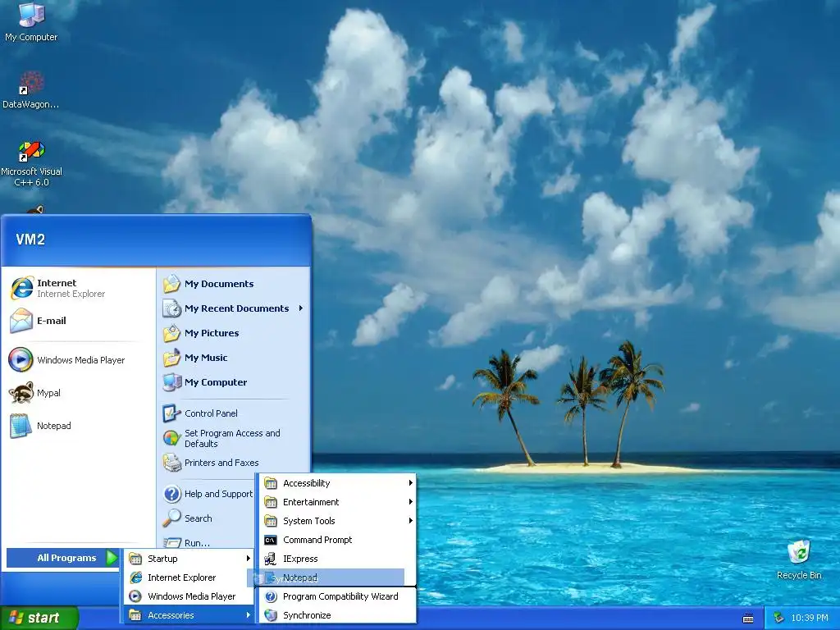
Task: Click the Printers and Faxes label
Action: point(221,463)
